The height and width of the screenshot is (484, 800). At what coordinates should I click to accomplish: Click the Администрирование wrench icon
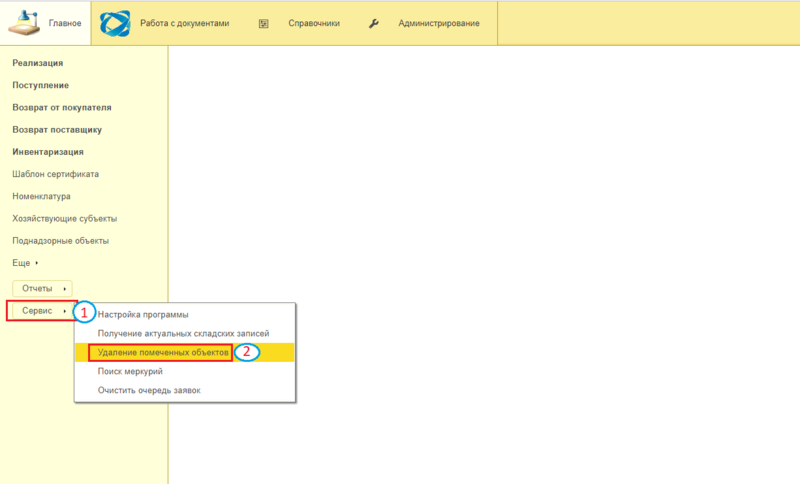(374, 23)
